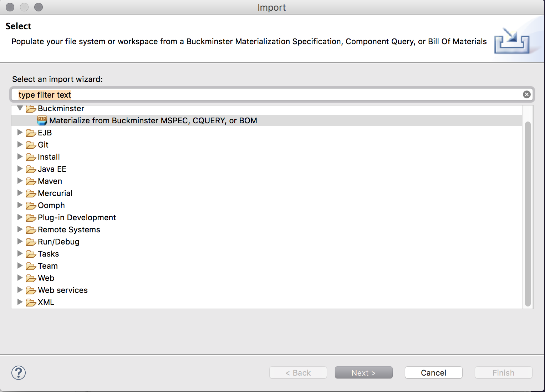
Task: Expand the EJB category
Action: tap(20, 132)
